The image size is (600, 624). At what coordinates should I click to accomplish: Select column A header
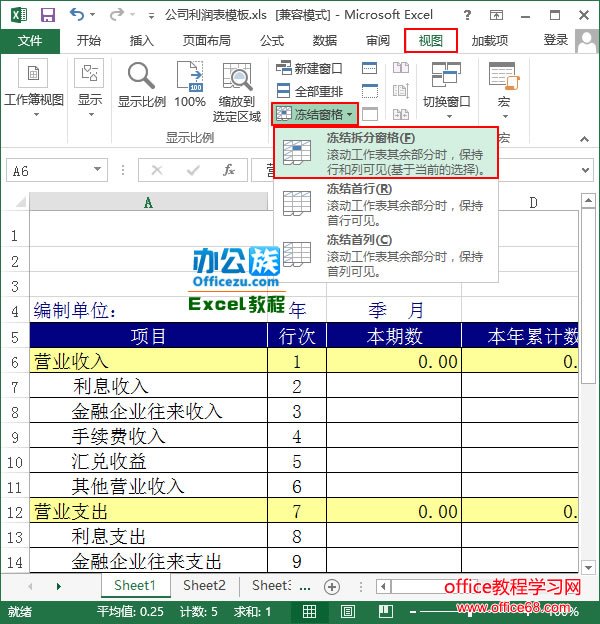point(148,202)
